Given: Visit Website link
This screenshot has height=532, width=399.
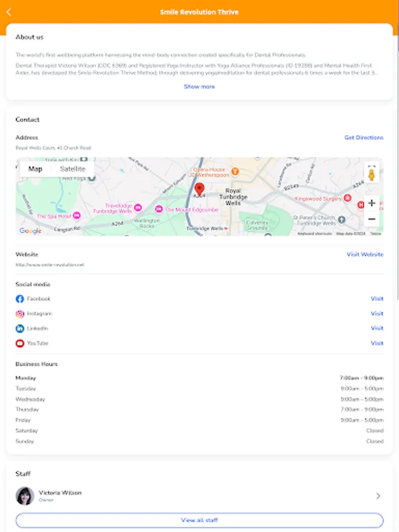Looking at the screenshot, I should click(x=365, y=254).
